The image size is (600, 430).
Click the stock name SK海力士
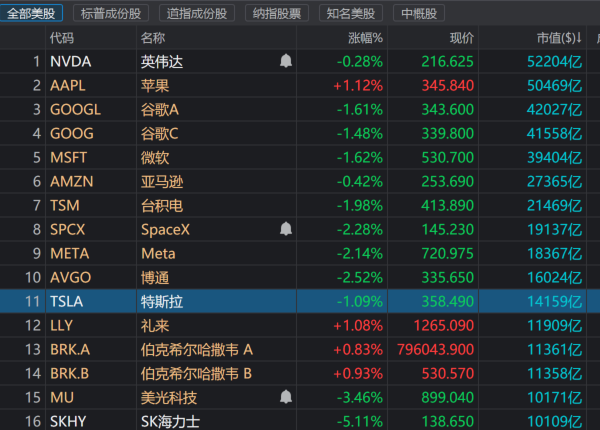(x=170, y=422)
